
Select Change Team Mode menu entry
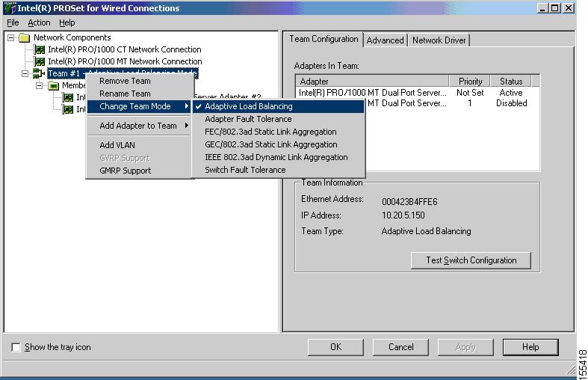140,107
